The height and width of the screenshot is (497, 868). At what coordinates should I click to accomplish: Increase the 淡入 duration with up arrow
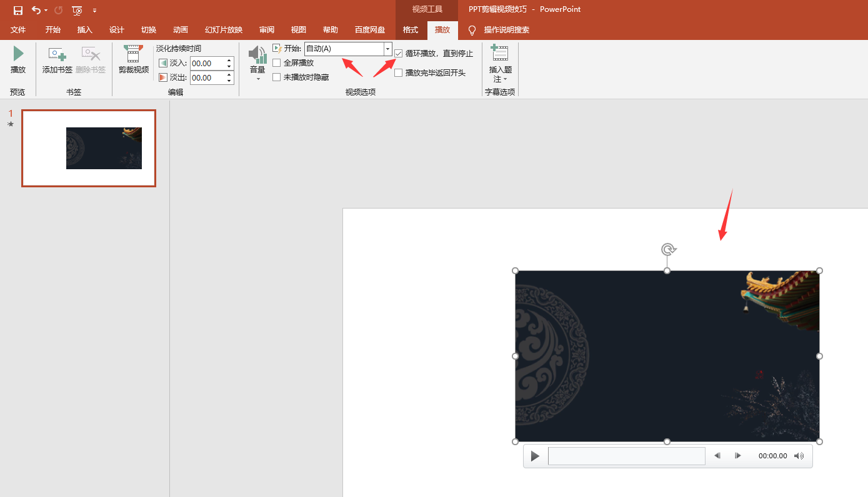click(x=229, y=61)
